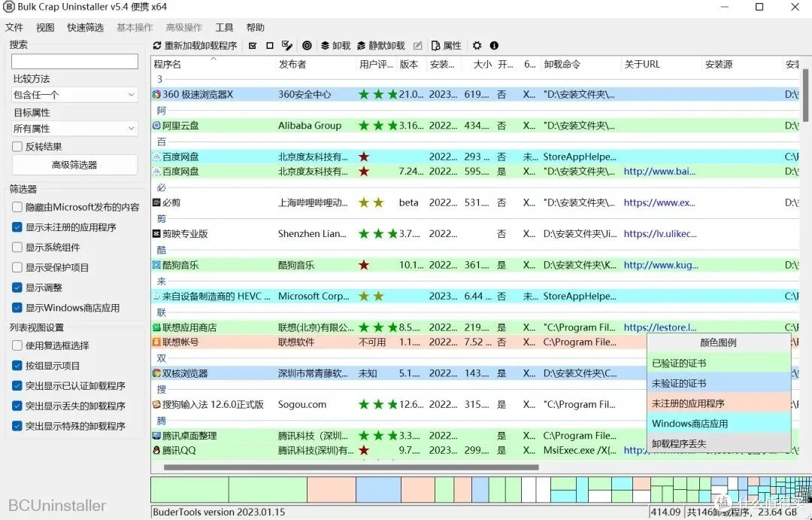This screenshot has height=520, width=812.
Task: Sort by 大小 column header
Action: click(x=479, y=64)
